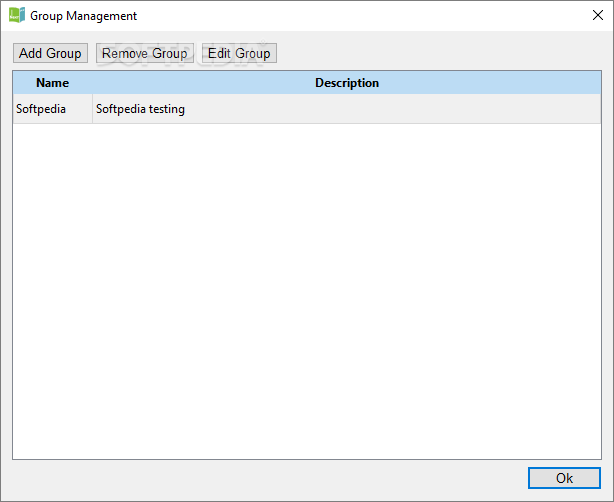Viewport: 614px width, 502px height.
Task: Click the blank toolbar space right of Edit Group
Action: 439,53
